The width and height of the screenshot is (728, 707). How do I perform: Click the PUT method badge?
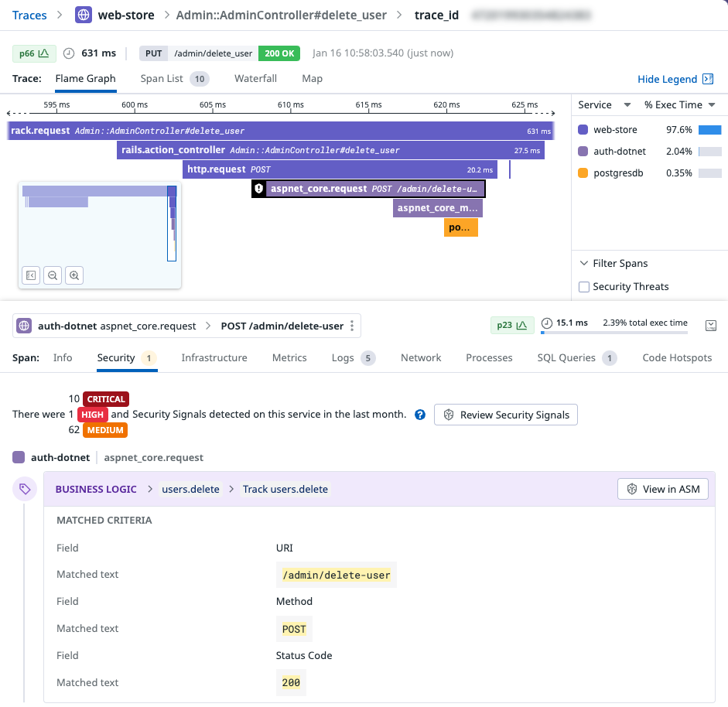pyautogui.click(x=154, y=53)
